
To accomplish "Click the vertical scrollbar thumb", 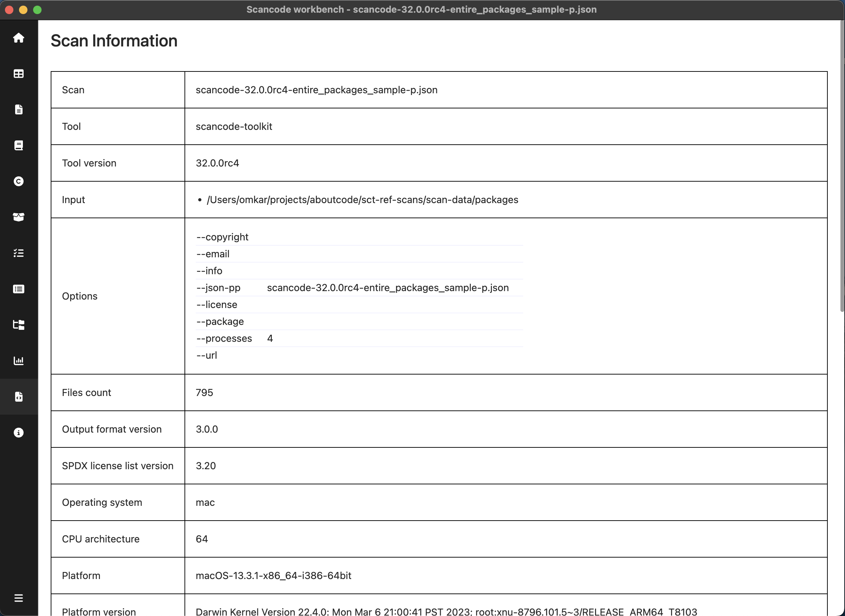I will [842, 166].
